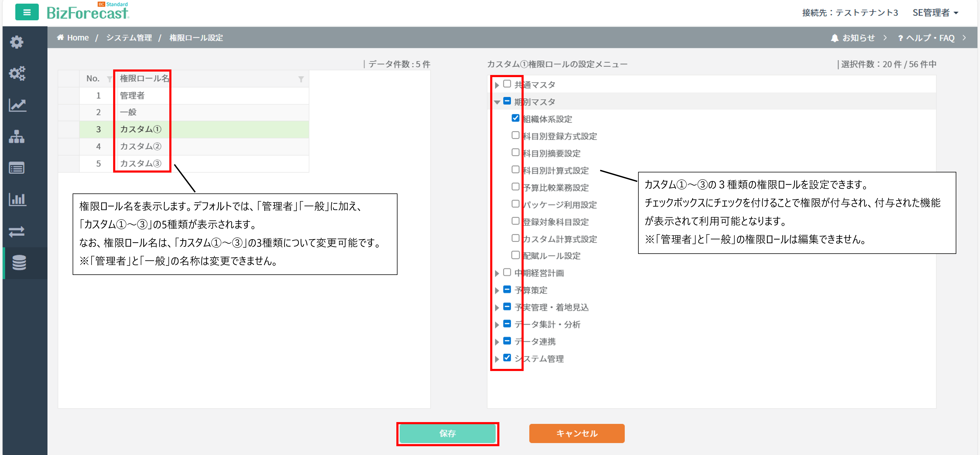This screenshot has width=980, height=455.
Task: Open the line chart sidebar icon
Action: (17, 105)
